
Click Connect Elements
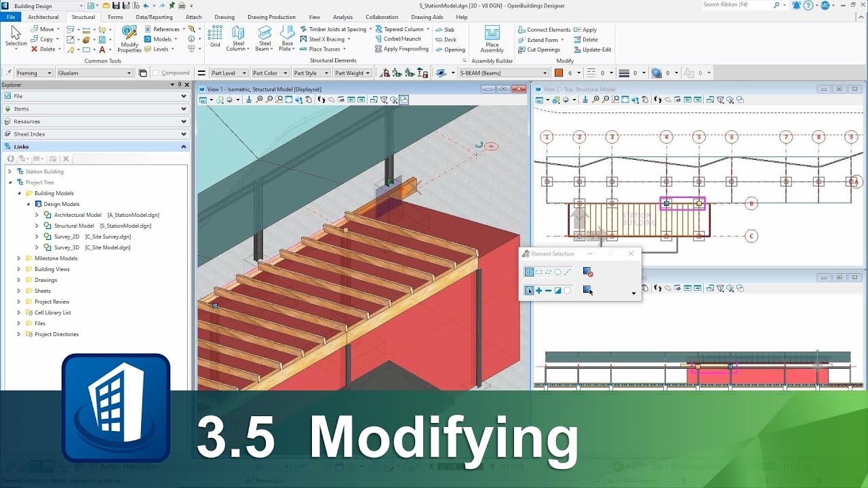pyautogui.click(x=544, y=30)
